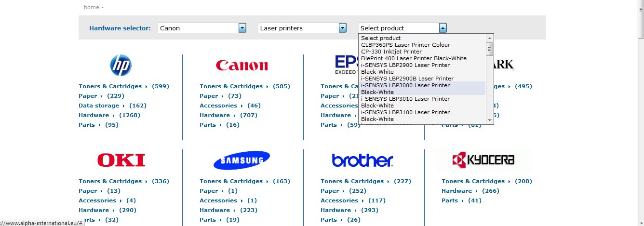
Task: Open OKI Accessories (4)
Action: 107,200
